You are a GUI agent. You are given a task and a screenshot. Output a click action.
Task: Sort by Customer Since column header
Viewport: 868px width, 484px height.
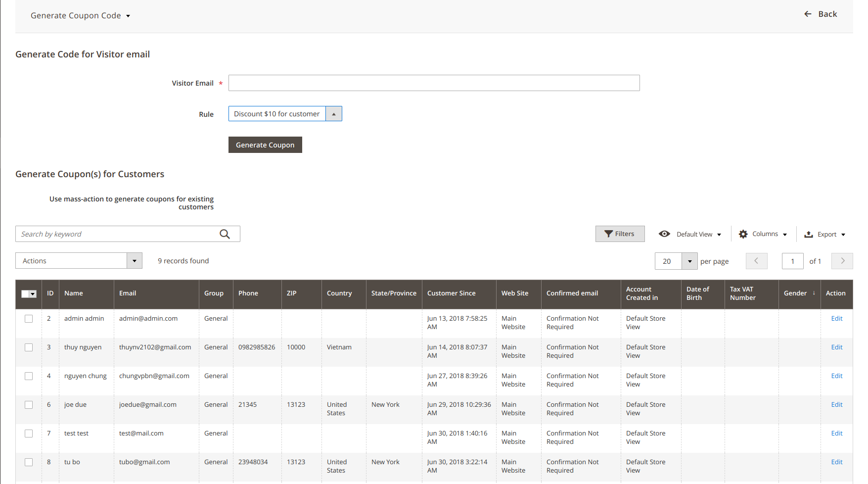pyautogui.click(x=451, y=293)
